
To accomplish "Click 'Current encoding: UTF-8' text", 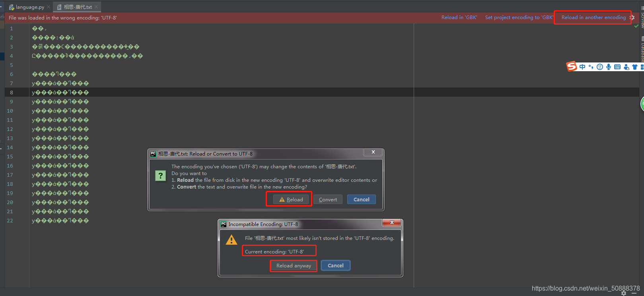I will [274, 252].
